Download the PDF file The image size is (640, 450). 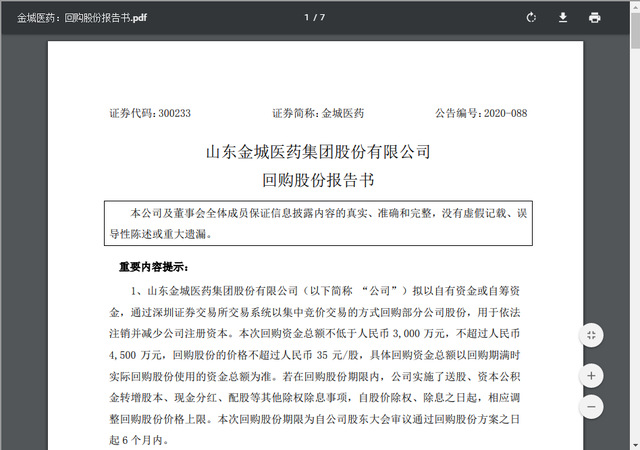coord(563,18)
